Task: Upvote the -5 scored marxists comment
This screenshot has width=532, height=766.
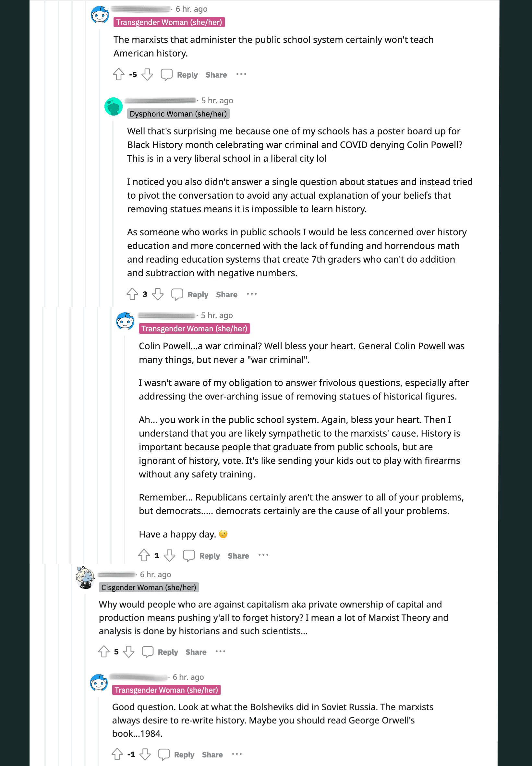Action: 118,74
